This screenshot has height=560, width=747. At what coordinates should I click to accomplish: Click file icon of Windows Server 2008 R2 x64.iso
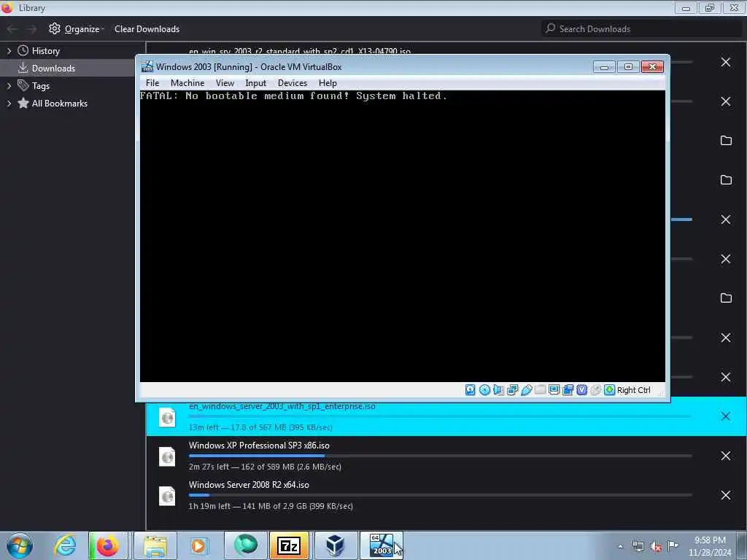tap(167, 496)
